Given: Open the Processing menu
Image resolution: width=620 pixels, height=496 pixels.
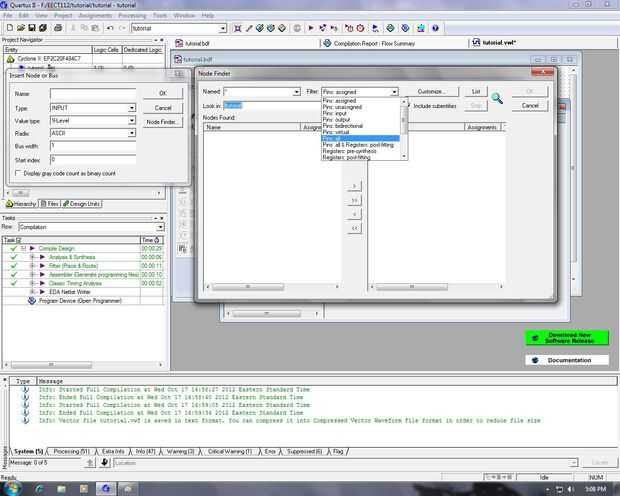Looking at the screenshot, I should [x=132, y=15].
